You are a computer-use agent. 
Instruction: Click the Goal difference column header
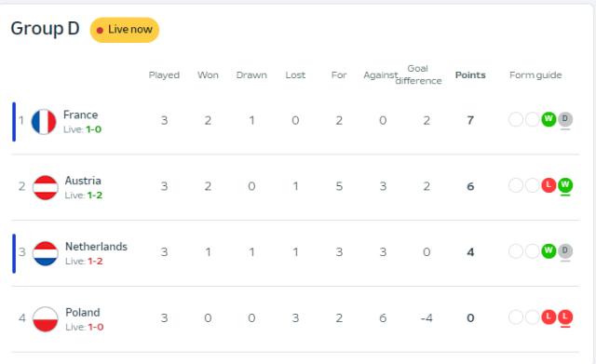[418, 74]
